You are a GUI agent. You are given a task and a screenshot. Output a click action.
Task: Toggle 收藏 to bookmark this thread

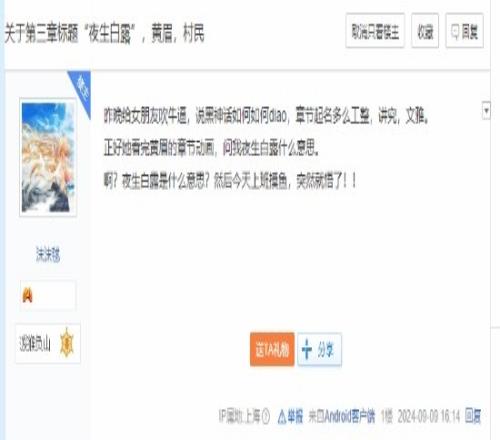click(x=425, y=31)
